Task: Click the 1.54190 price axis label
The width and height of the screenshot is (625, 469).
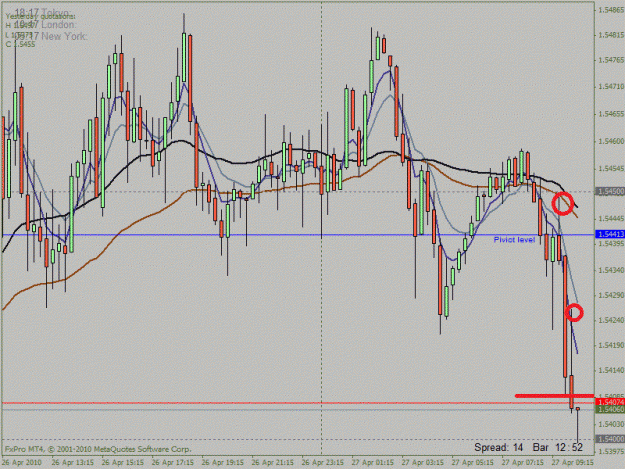Action: pyautogui.click(x=611, y=345)
